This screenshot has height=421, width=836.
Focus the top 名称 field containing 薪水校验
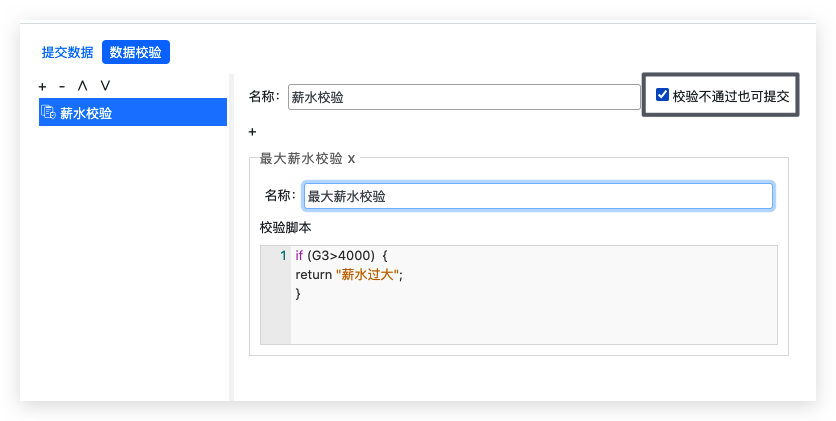click(x=464, y=97)
